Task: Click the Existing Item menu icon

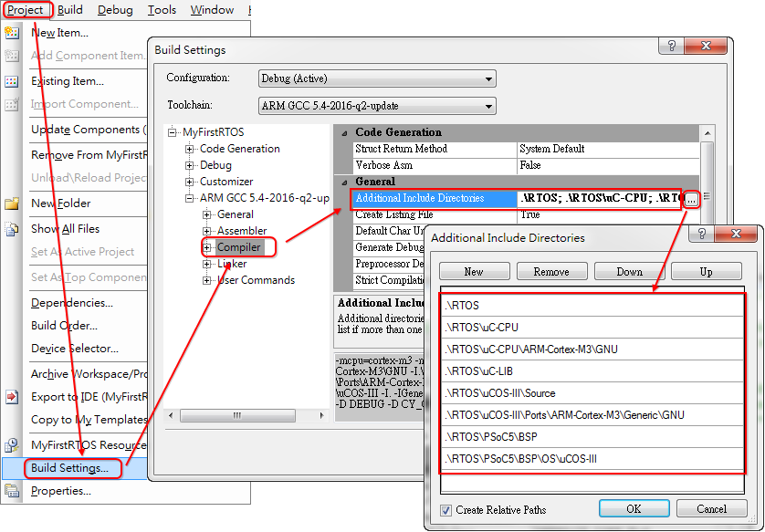Action: click(11, 81)
